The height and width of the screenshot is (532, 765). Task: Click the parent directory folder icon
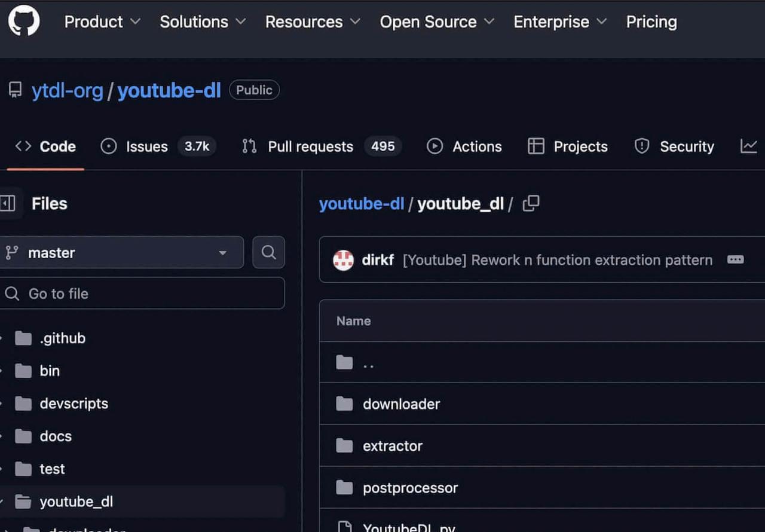[x=344, y=362]
